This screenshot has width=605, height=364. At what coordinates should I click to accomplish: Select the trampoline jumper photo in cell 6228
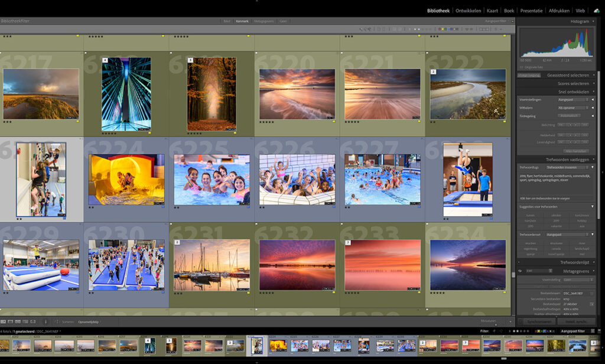[x=468, y=180]
